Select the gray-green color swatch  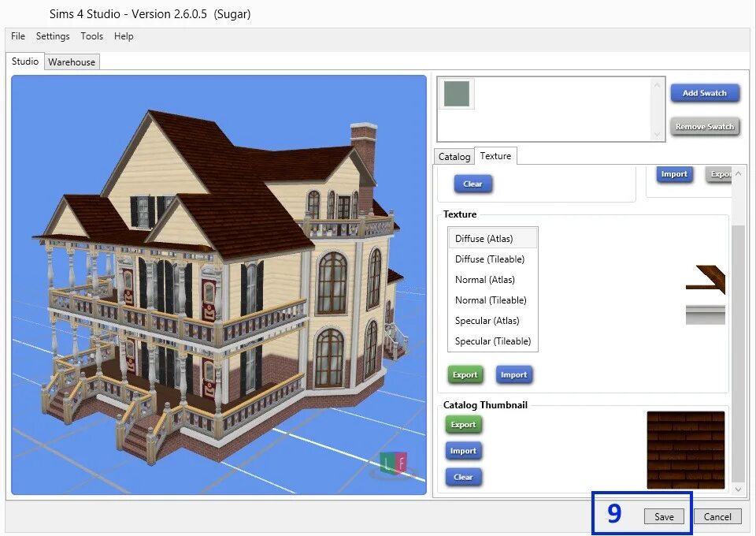[x=457, y=94]
